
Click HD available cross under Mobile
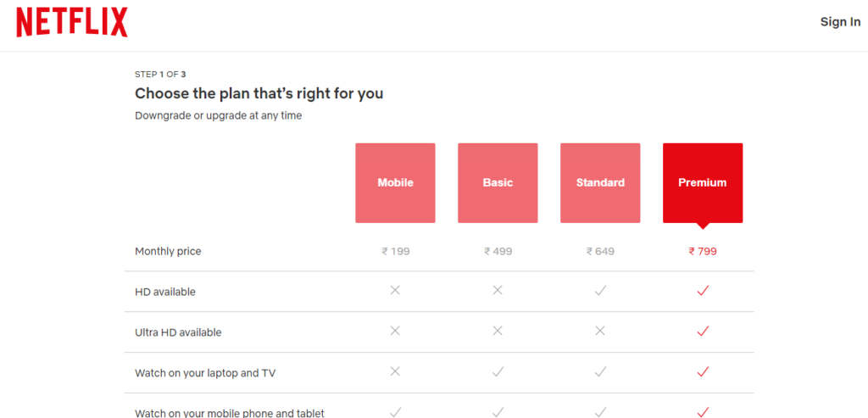[x=395, y=290]
